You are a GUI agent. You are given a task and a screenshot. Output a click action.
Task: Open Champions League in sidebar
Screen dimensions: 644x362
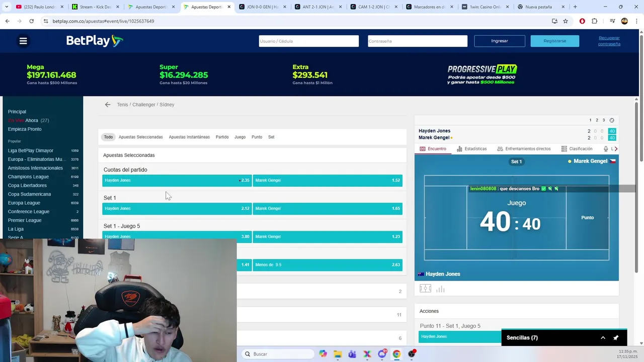point(28,176)
